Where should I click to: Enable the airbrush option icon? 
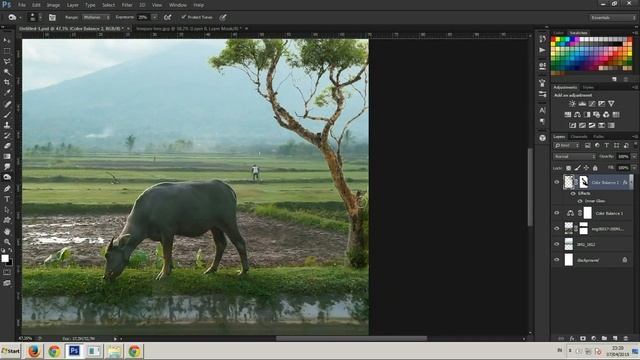[x=167, y=17]
